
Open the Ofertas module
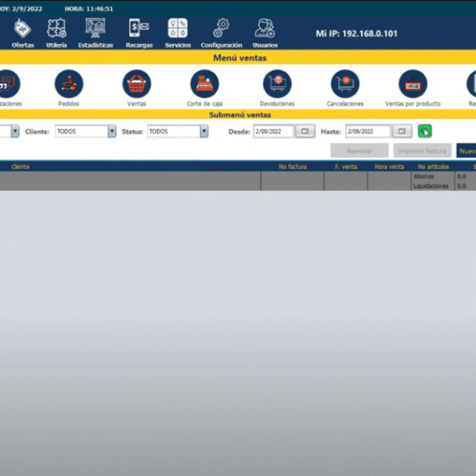coord(22,29)
